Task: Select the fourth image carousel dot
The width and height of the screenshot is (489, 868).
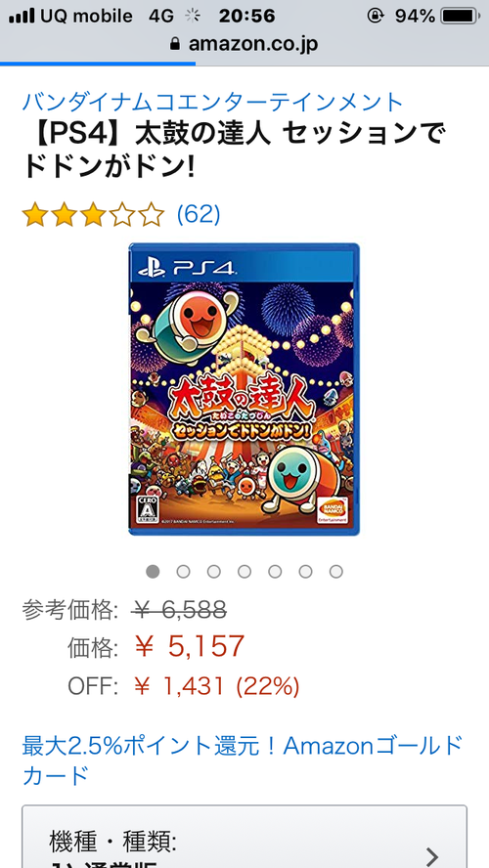Action: click(244, 571)
